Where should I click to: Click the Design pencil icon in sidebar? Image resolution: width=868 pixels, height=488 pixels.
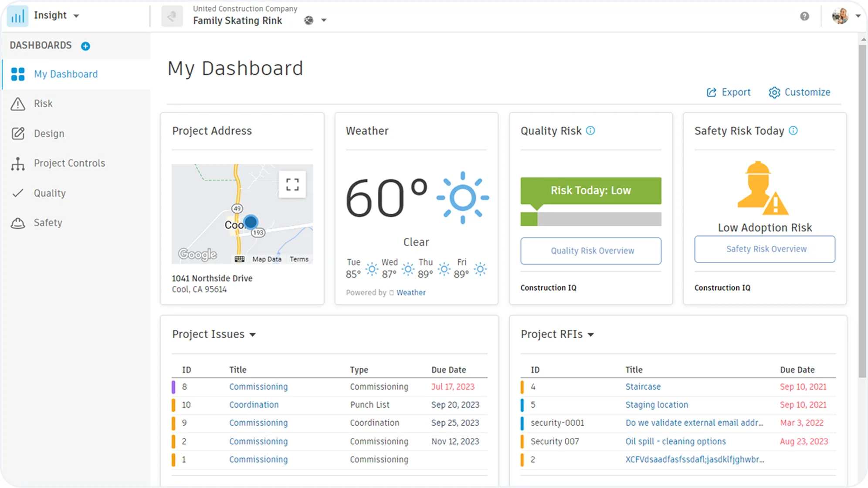18,133
